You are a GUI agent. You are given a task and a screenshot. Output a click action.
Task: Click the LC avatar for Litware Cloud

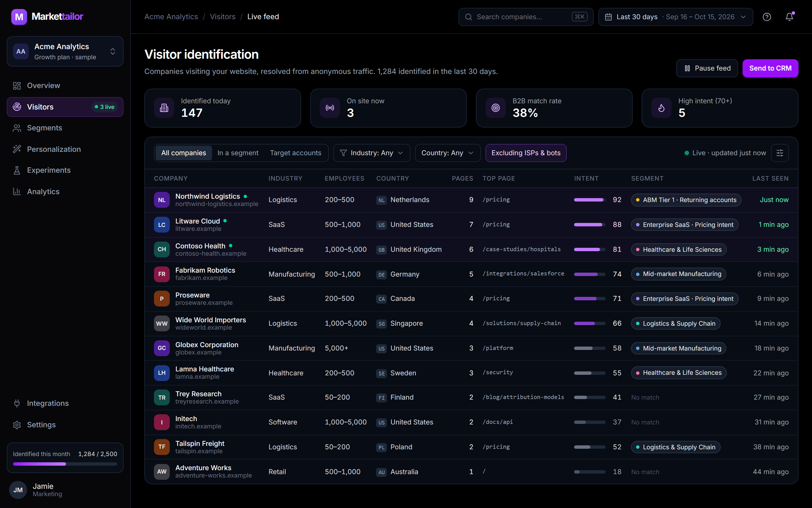pyautogui.click(x=162, y=225)
